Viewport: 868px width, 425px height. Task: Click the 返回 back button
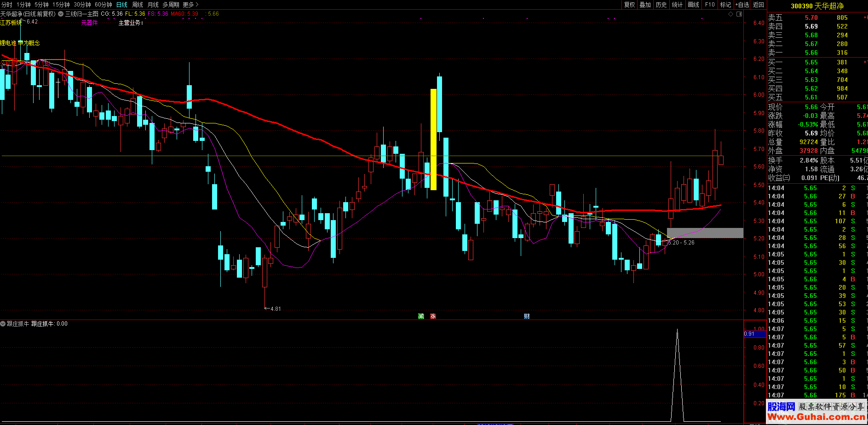(758, 5)
